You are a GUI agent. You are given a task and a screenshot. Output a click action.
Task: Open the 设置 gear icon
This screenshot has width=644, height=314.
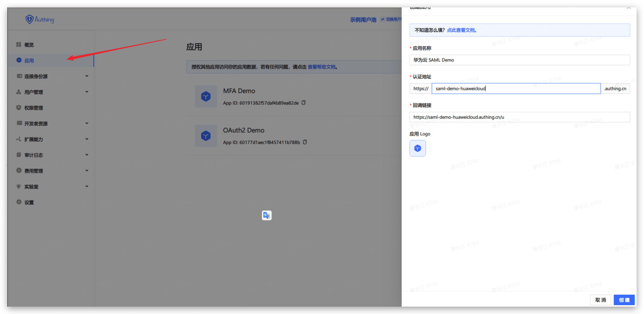pos(19,202)
